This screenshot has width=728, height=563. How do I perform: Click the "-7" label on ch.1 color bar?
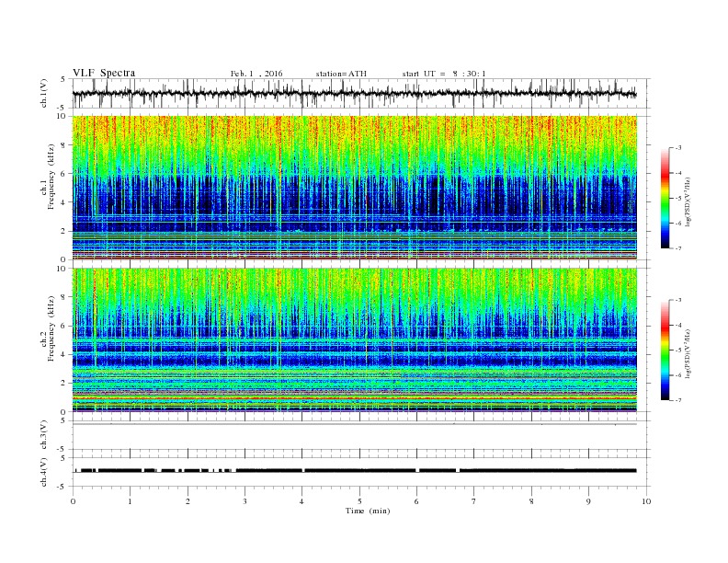(678, 248)
